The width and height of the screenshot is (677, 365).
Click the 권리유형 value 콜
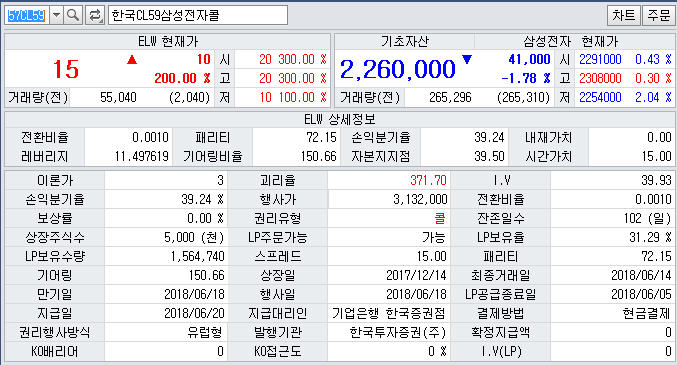click(440, 218)
